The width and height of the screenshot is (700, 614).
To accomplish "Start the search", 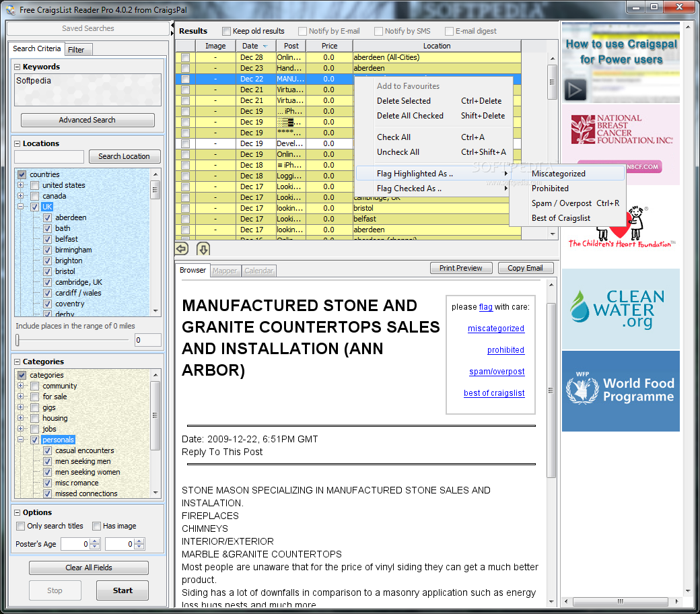I will pyautogui.click(x=123, y=590).
